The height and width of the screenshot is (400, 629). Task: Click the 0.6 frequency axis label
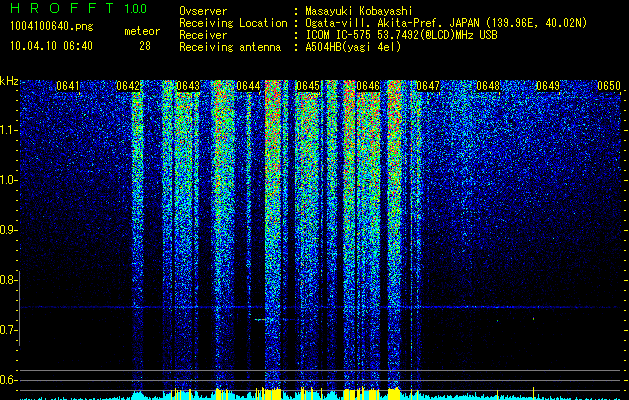[x=8, y=380]
